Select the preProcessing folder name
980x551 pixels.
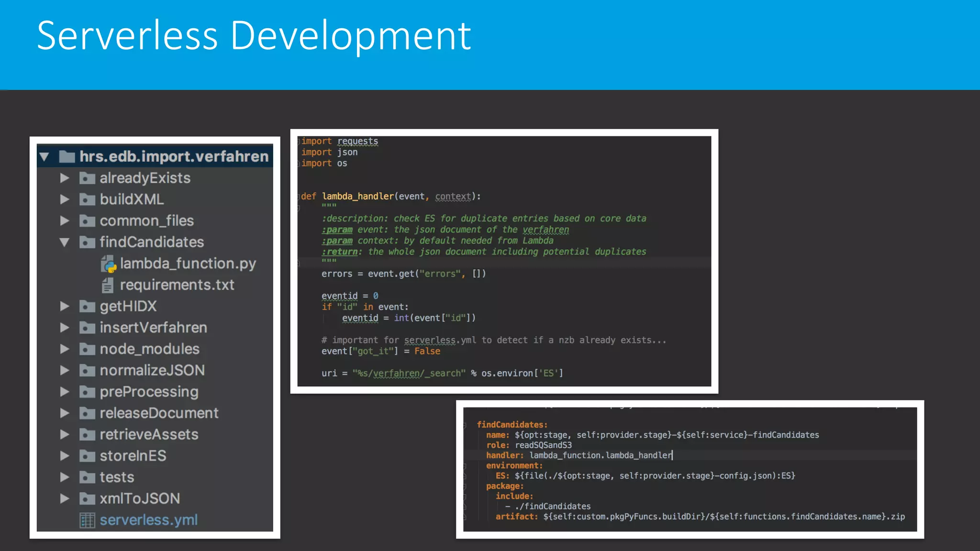(x=149, y=392)
